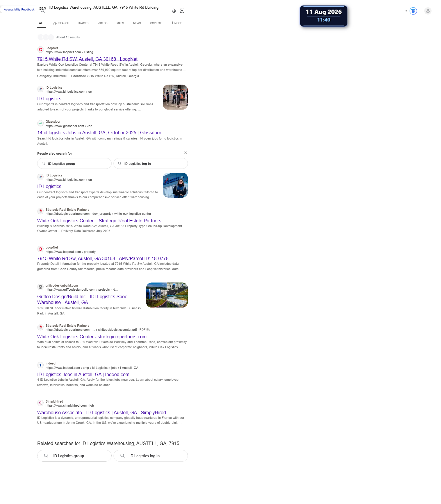441x504 pixels.
Task: Click the 'About 13 results' text
Action: (x=68, y=37)
